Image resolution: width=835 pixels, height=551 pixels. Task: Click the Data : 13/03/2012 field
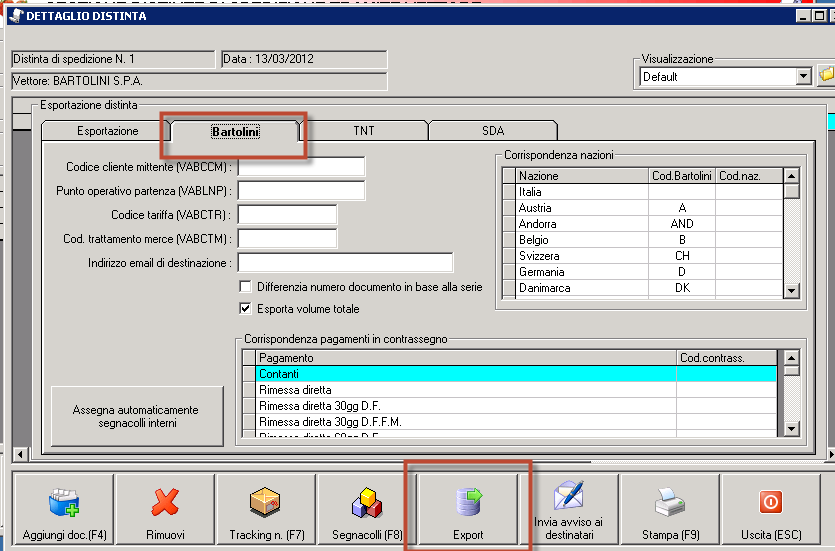pyautogui.click(x=304, y=59)
